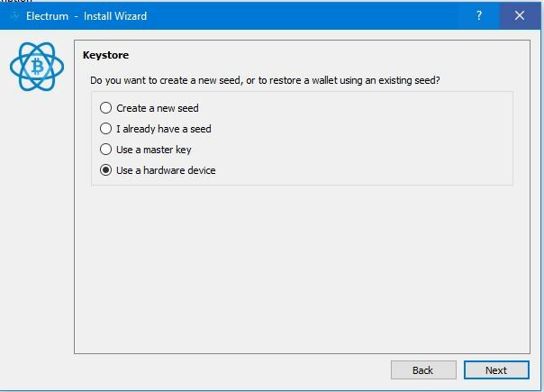Select 'Use a hardware device' radio button
The image size is (544, 392).
click(105, 170)
